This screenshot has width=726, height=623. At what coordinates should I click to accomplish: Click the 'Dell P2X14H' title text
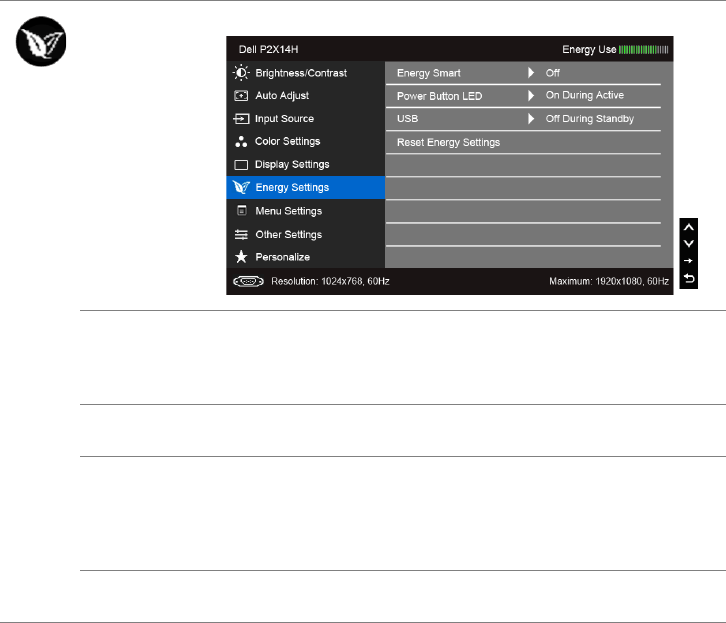[x=269, y=50]
